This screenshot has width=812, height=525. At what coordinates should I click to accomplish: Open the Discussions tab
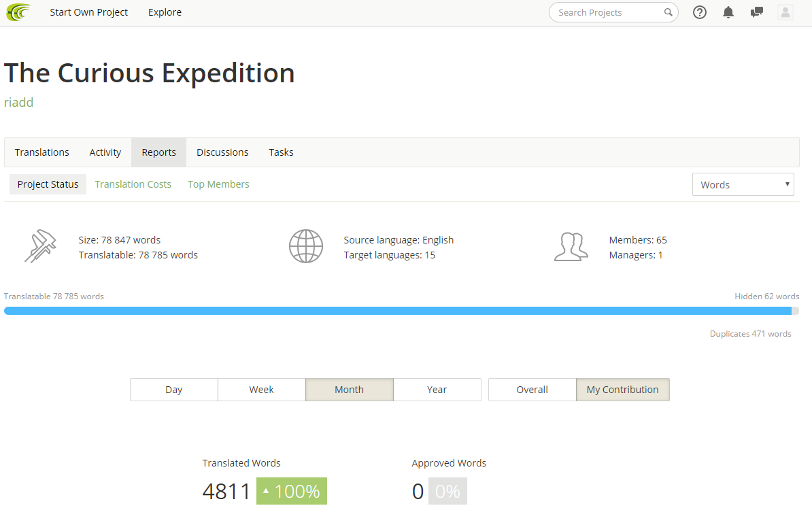222,152
